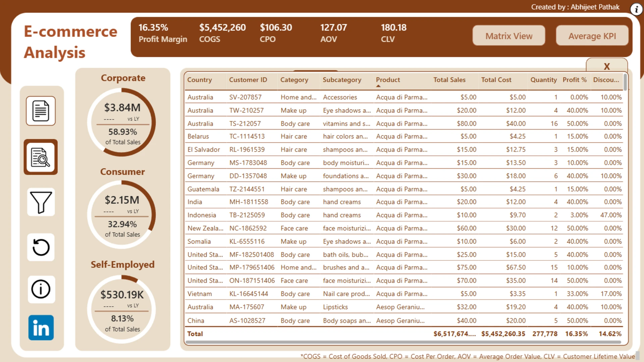The height and width of the screenshot is (362, 644).
Task: Open the Average KPI button
Action: click(592, 36)
